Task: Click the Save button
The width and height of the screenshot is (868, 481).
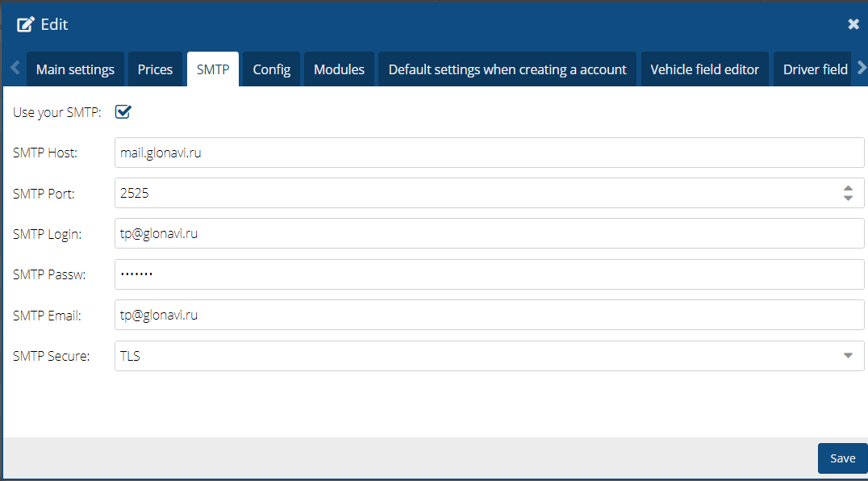Action: point(842,458)
